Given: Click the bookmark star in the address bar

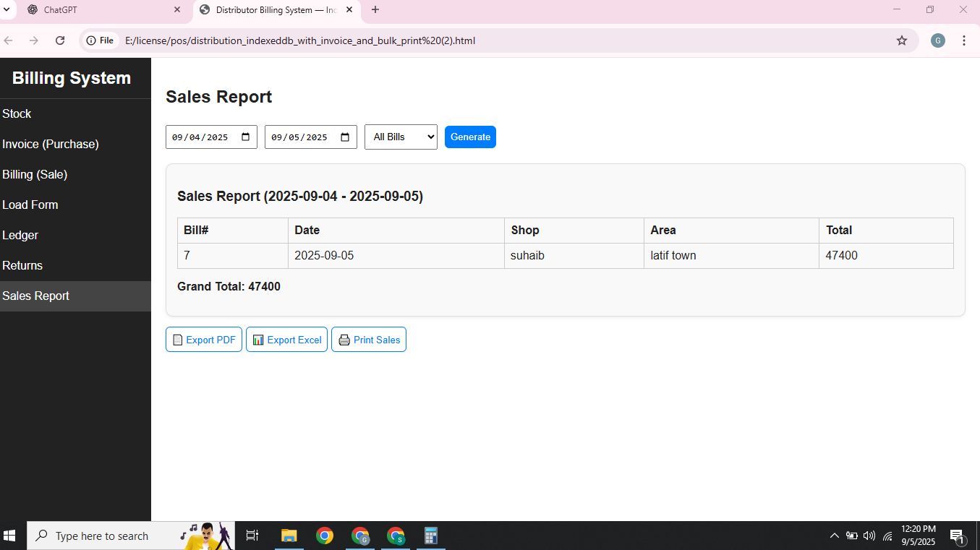Looking at the screenshot, I should pyautogui.click(x=902, y=40).
